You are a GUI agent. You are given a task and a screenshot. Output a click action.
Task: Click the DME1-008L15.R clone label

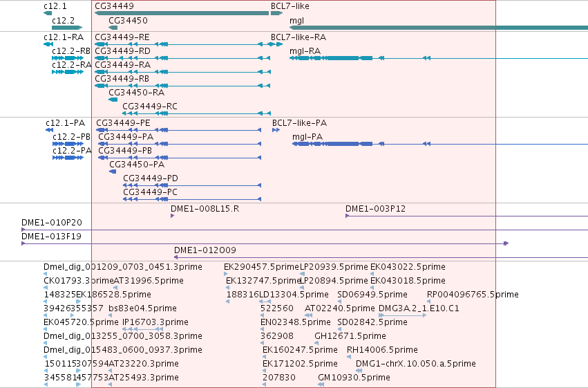pyautogui.click(x=205, y=209)
